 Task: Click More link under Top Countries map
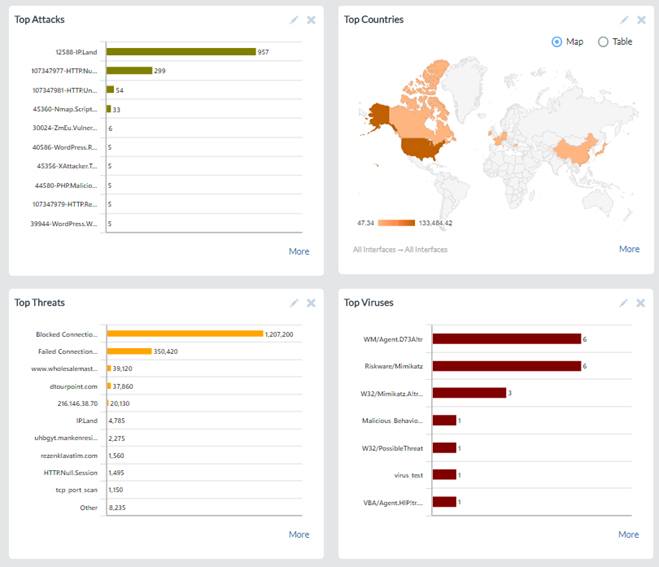pyautogui.click(x=629, y=249)
